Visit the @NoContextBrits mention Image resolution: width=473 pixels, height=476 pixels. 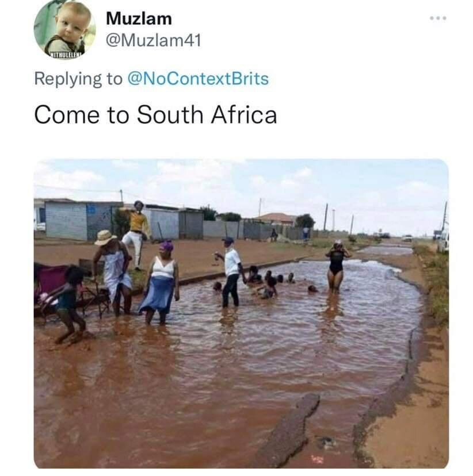coord(198,79)
